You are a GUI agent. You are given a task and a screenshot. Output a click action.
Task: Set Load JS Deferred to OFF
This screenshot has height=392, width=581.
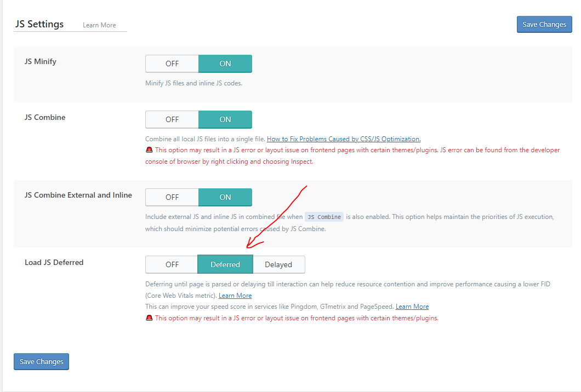[x=172, y=264]
